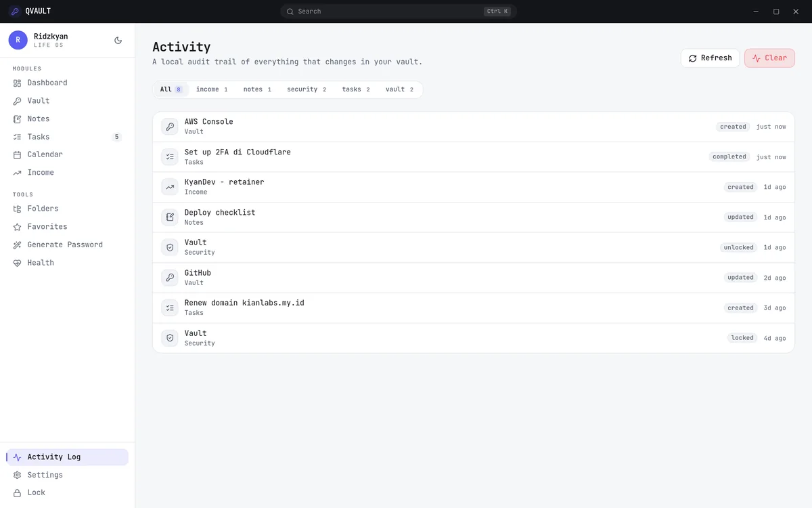Click shield icon of Vault locked row

(x=170, y=338)
